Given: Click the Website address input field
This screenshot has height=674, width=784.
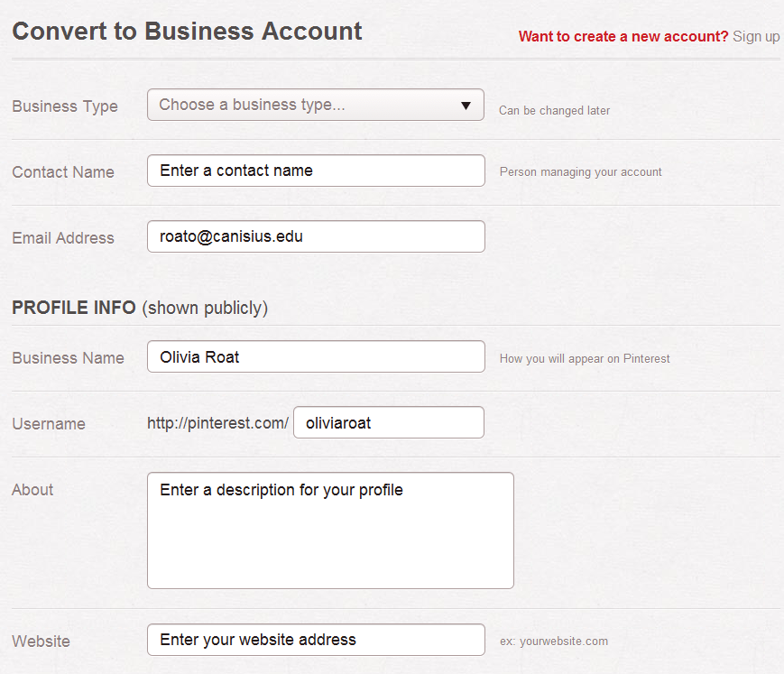Looking at the screenshot, I should click(x=316, y=640).
